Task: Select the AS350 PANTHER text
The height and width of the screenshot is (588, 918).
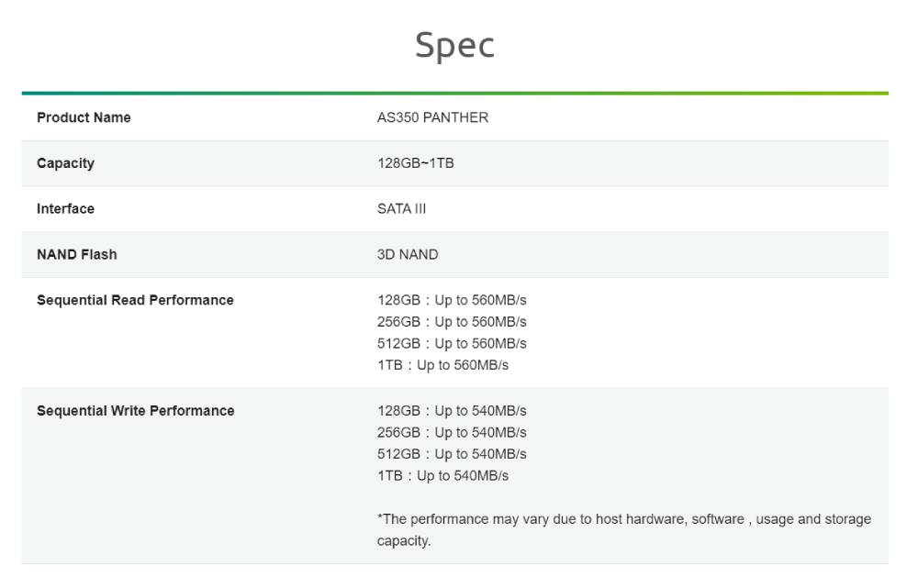Action: [x=432, y=117]
